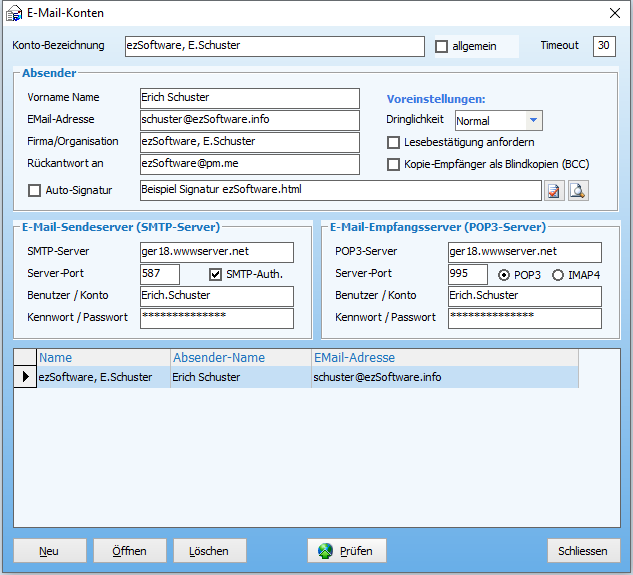The width and height of the screenshot is (633, 575).
Task: Click the Löschen button
Action: (210, 551)
